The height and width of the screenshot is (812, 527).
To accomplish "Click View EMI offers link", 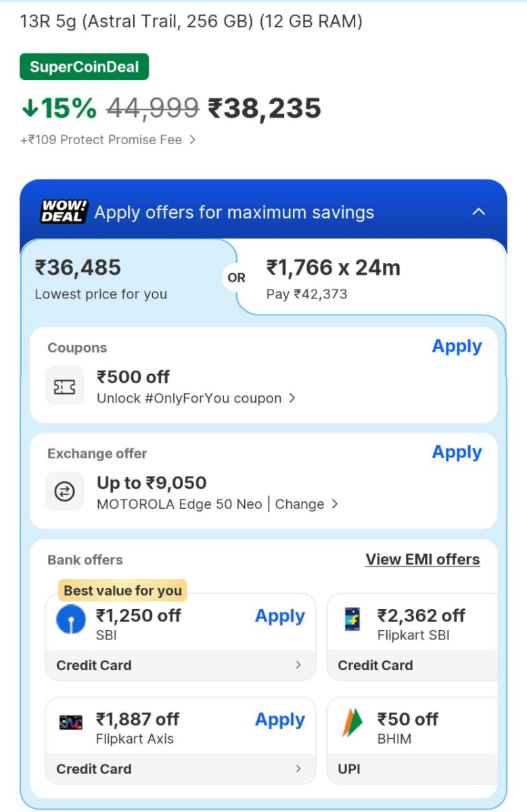I will (423, 559).
